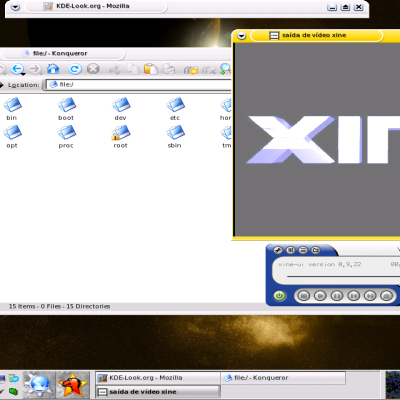
Task: Switch to file:/ - Konqueror taskbar entry
Action: (283, 378)
